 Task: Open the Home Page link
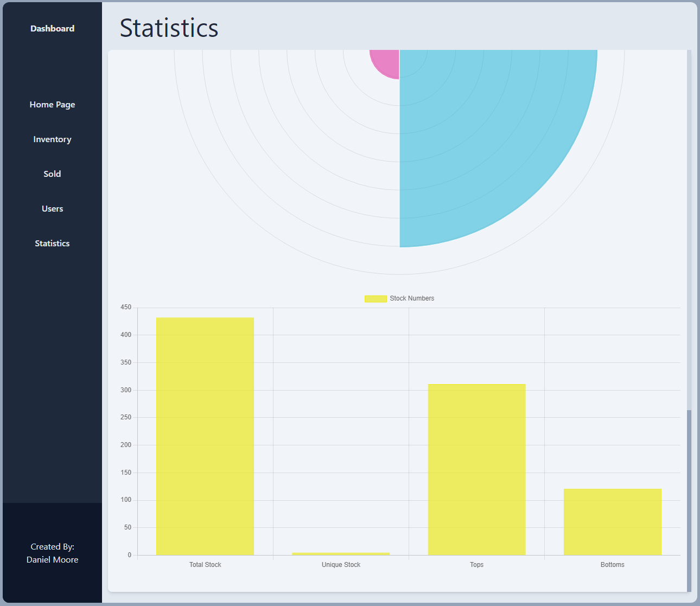coord(52,105)
